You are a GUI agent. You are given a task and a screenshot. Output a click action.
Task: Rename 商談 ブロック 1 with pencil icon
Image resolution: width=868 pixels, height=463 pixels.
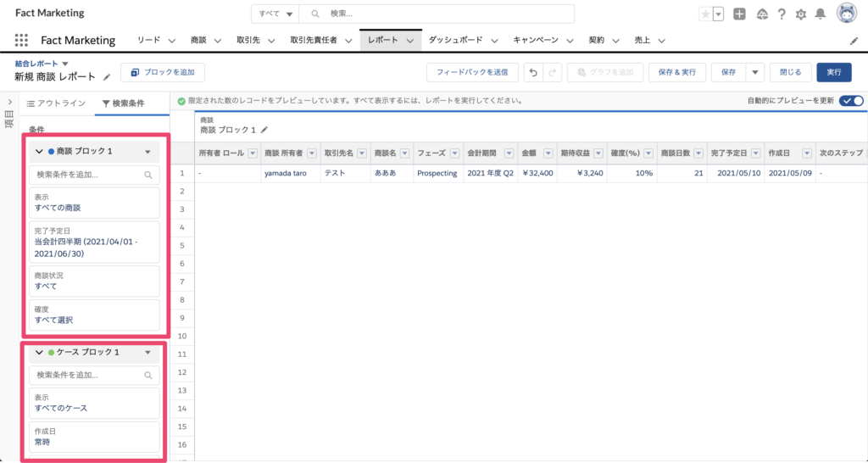[x=264, y=130]
